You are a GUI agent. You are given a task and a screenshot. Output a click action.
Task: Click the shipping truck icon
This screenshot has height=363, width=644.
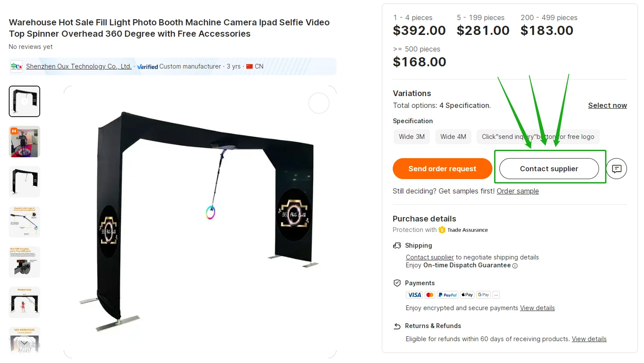(x=397, y=245)
